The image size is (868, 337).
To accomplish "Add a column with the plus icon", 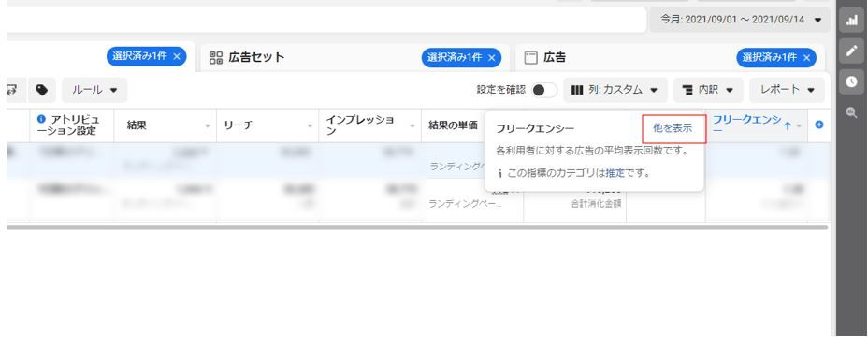I will pyautogui.click(x=819, y=125).
